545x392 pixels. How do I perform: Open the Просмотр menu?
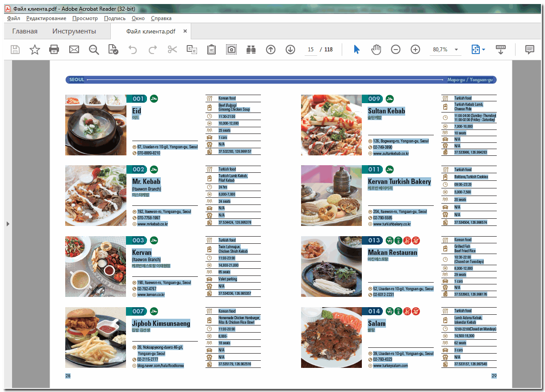point(85,18)
